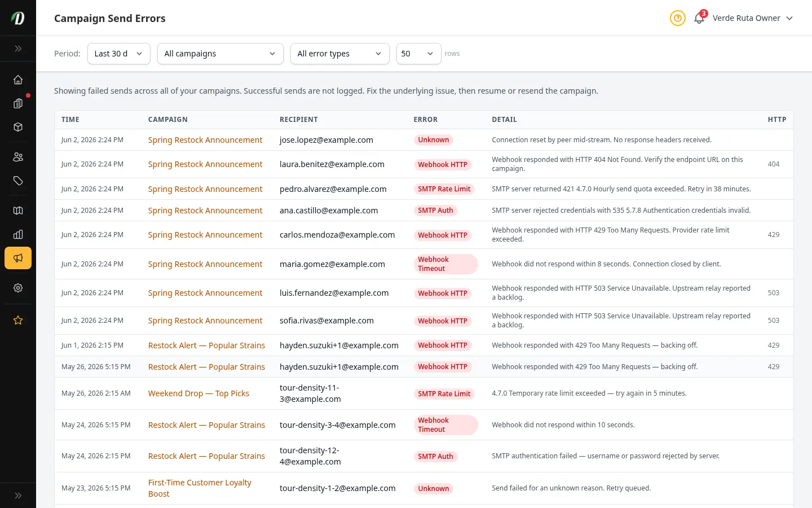Open Restock Alert link for tour-density-12-4
The image size is (812, 508).
(206, 456)
